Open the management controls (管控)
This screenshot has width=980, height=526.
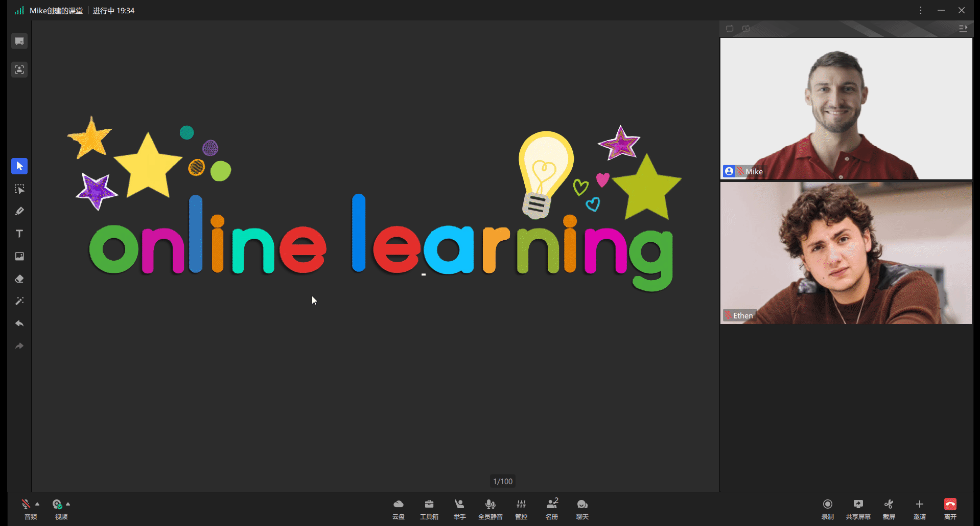tap(521, 509)
